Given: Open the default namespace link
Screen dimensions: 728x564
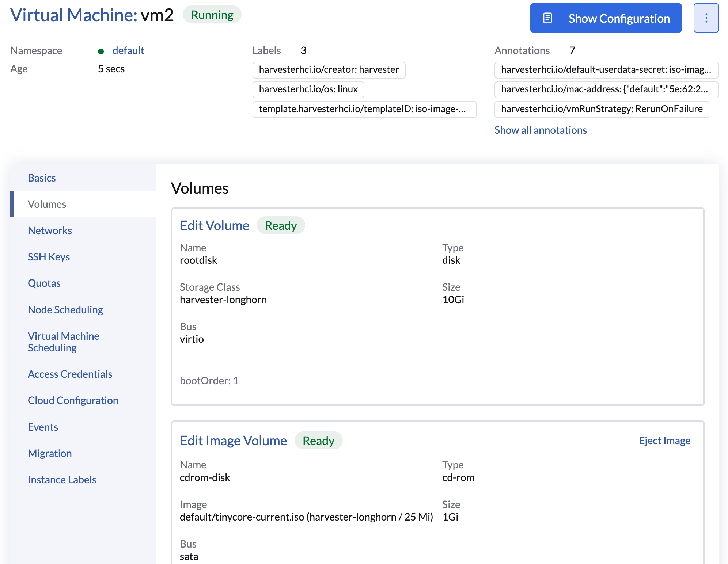Looking at the screenshot, I should click(128, 50).
